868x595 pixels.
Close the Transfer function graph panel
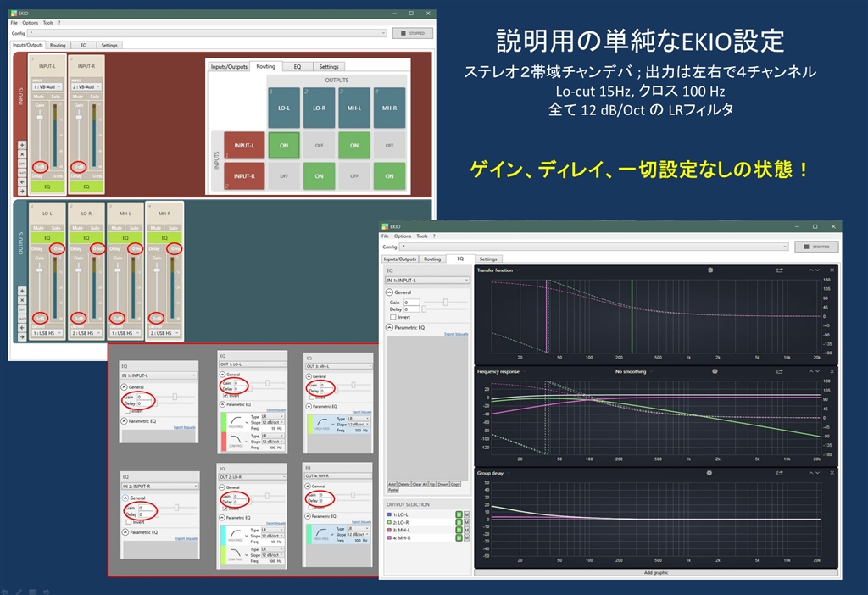click(832, 270)
